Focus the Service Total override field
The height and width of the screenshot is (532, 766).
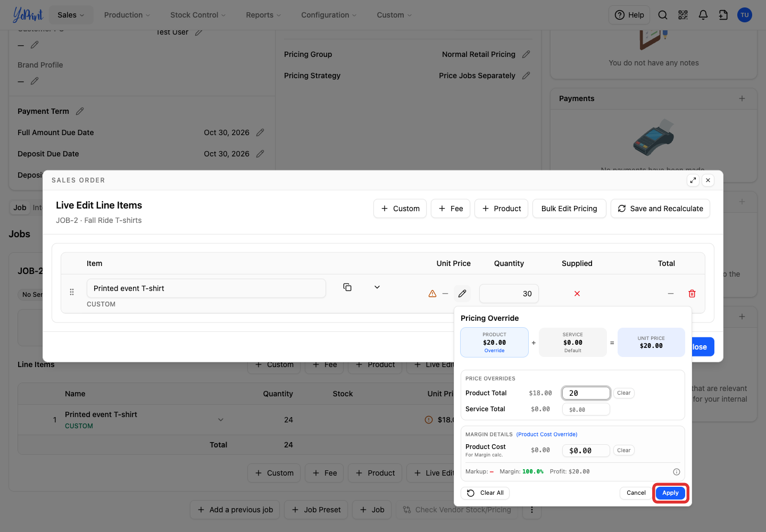point(586,409)
